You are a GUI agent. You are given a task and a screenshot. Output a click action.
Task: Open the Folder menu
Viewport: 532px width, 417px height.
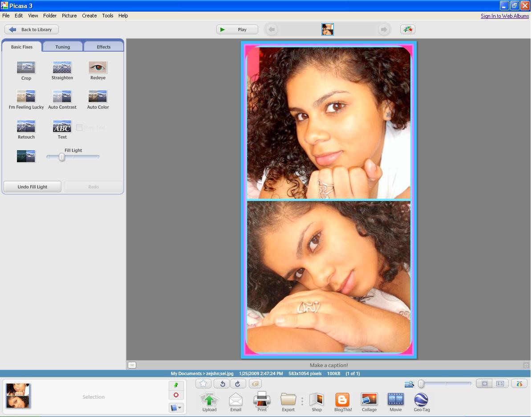[50, 16]
